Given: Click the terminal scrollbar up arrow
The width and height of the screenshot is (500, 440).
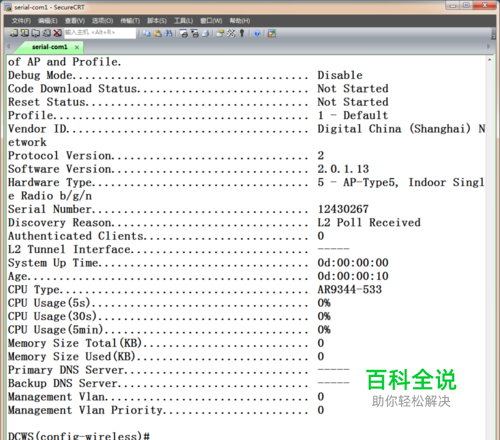Looking at the screenshot, I should point(490,60).
